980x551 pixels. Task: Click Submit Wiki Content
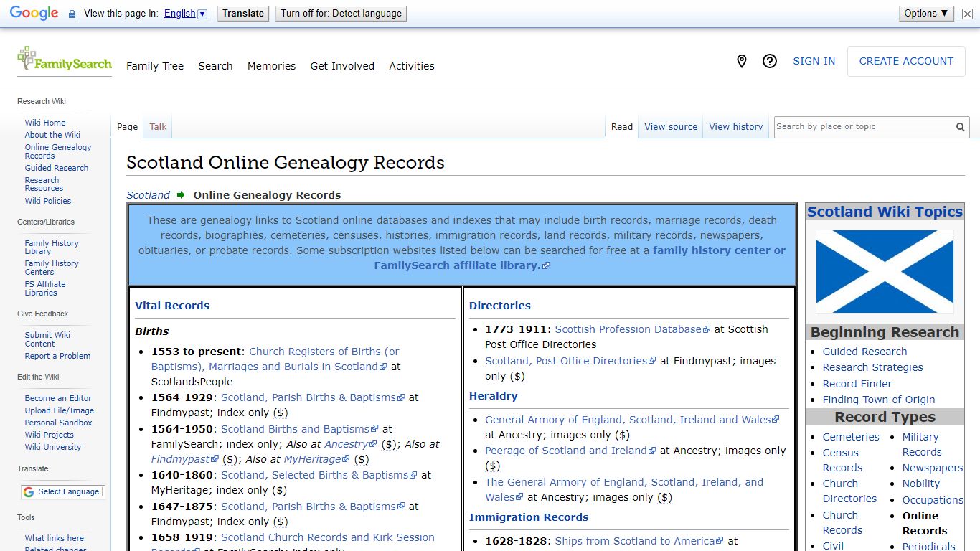pos(47,339)
